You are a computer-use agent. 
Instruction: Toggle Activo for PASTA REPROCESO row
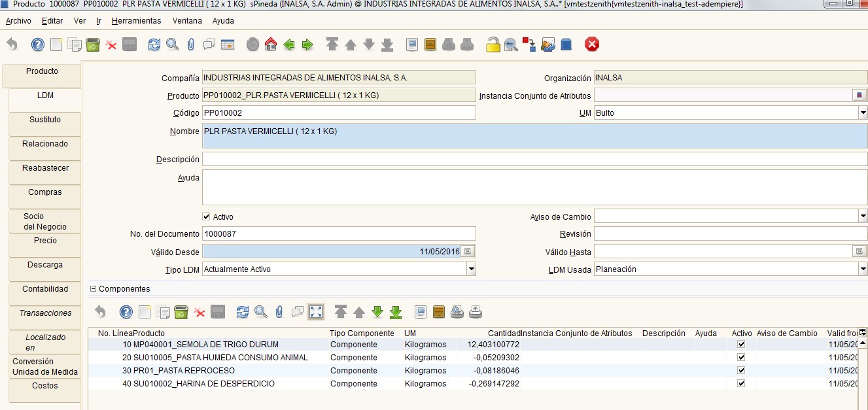click(741, 371)
